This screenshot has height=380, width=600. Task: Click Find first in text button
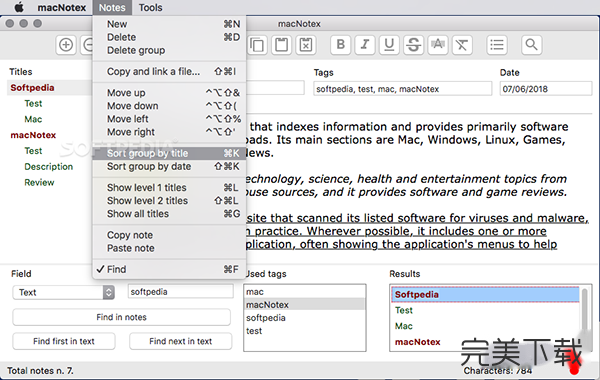coord(64,341)
